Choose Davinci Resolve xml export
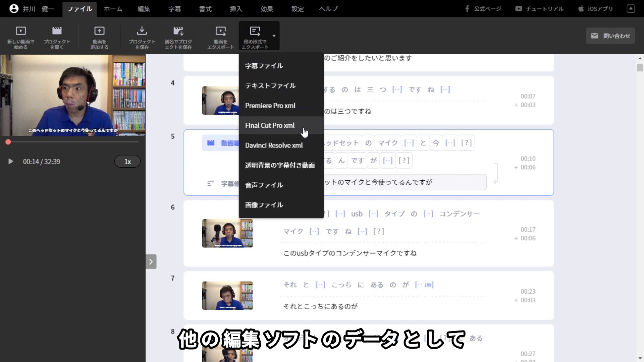Screen dimensions: 644x362 tap(281, 145)
